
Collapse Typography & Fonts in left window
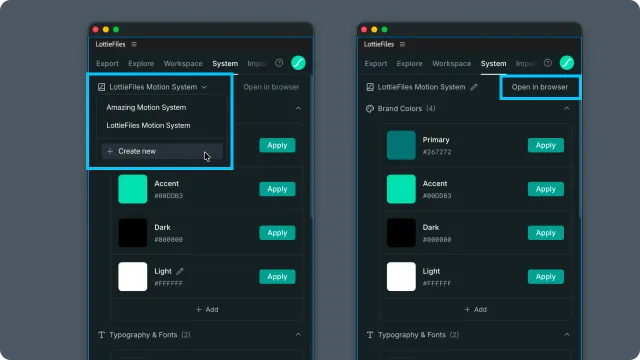[x=298, y=335]
